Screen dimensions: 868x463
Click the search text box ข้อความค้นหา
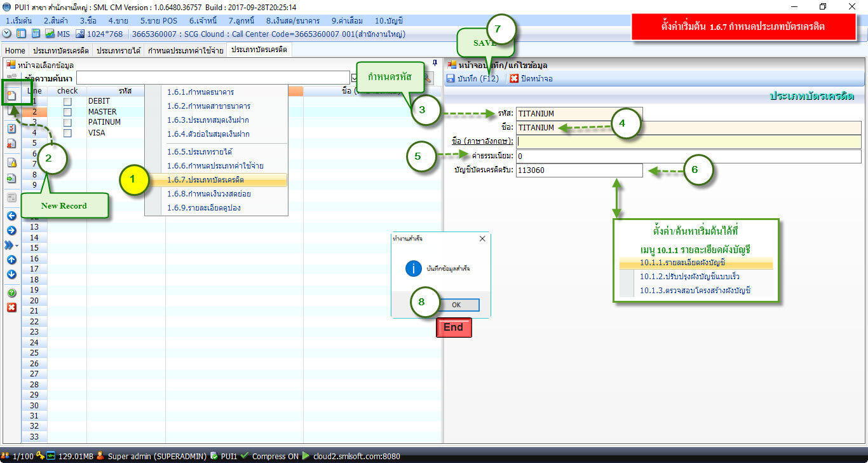tap(212, 78)
